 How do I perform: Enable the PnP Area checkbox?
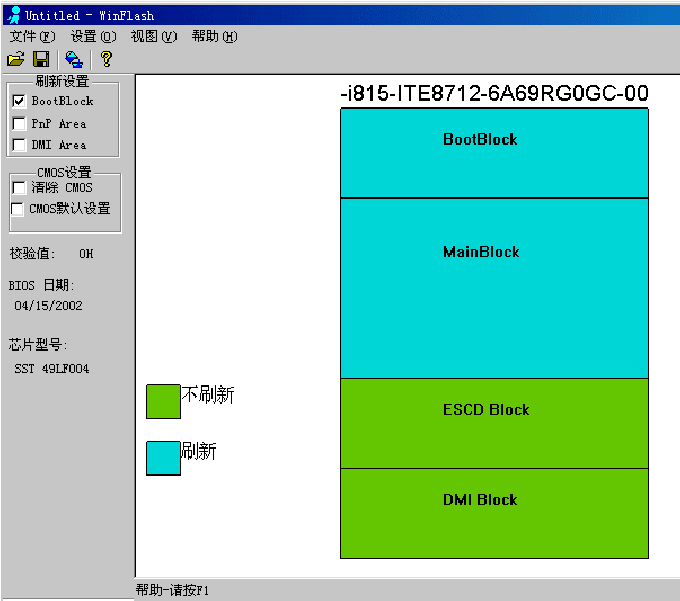[19, 124]
